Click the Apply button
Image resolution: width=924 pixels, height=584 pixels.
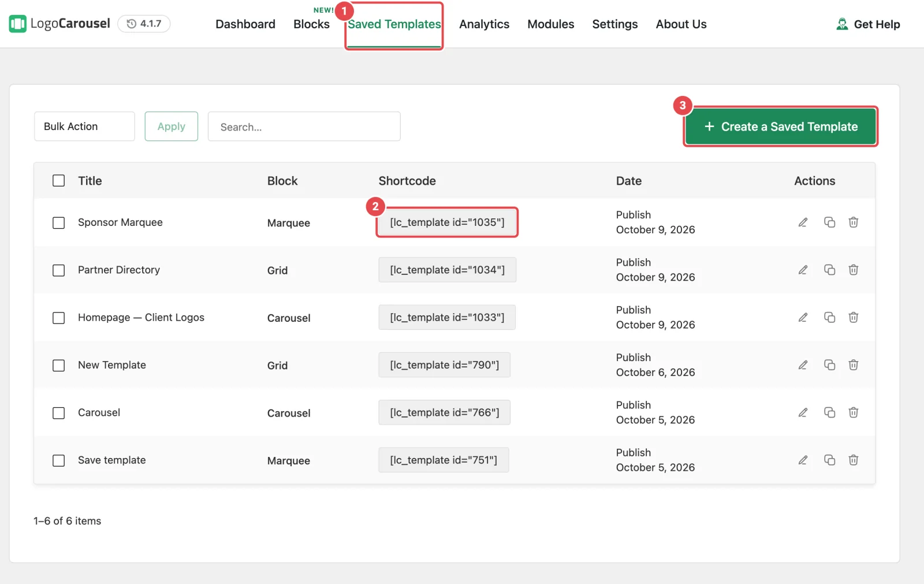[172, 127]
